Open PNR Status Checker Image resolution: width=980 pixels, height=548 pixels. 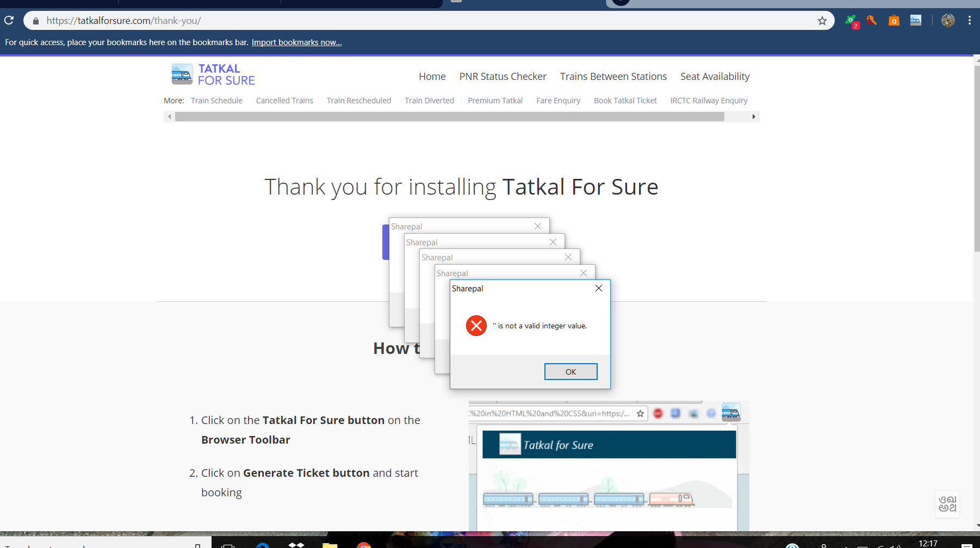(503, 77)
